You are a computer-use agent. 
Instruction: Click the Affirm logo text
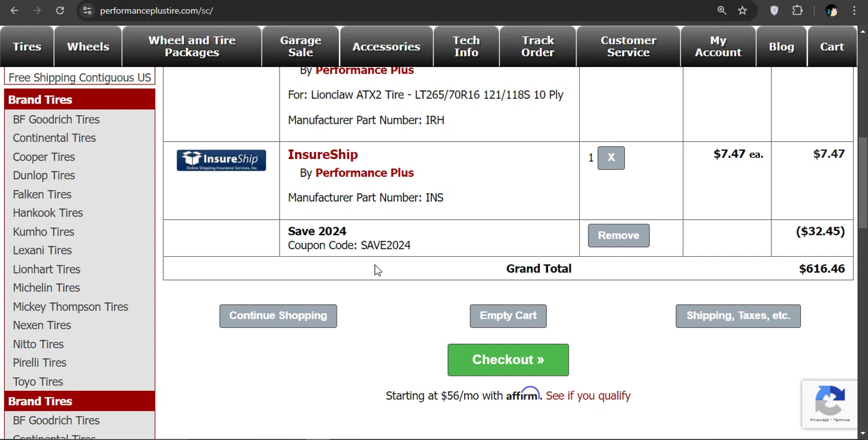click(x=523, y=394)
